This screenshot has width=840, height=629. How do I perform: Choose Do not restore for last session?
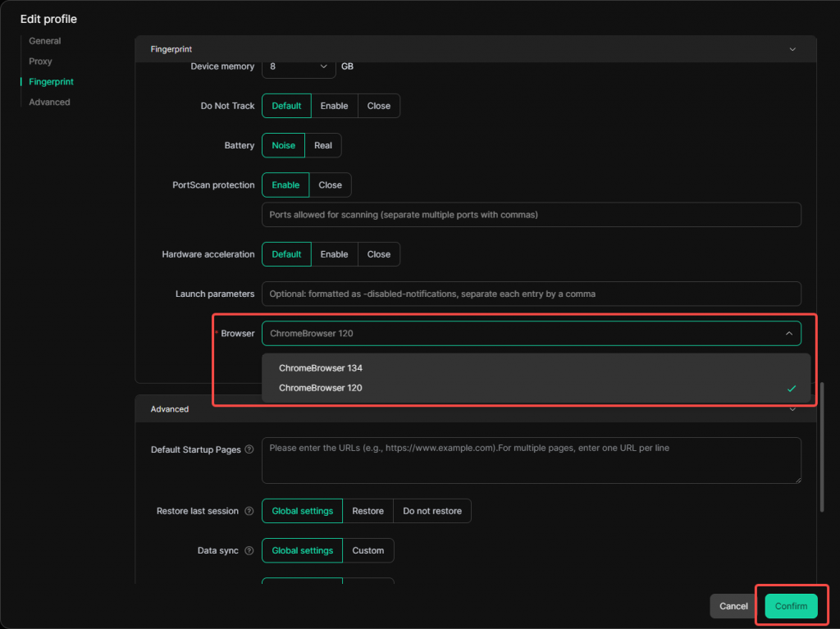[x=431, y=511]
